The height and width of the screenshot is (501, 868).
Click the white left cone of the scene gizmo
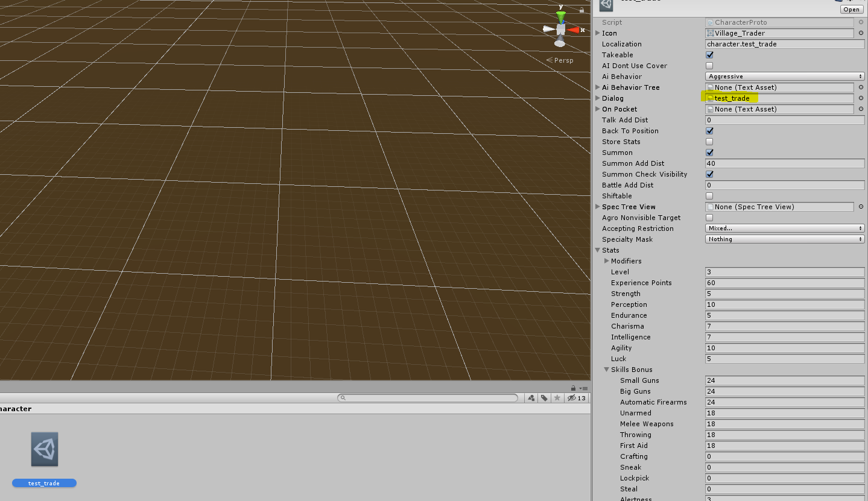tap(549, 29)
